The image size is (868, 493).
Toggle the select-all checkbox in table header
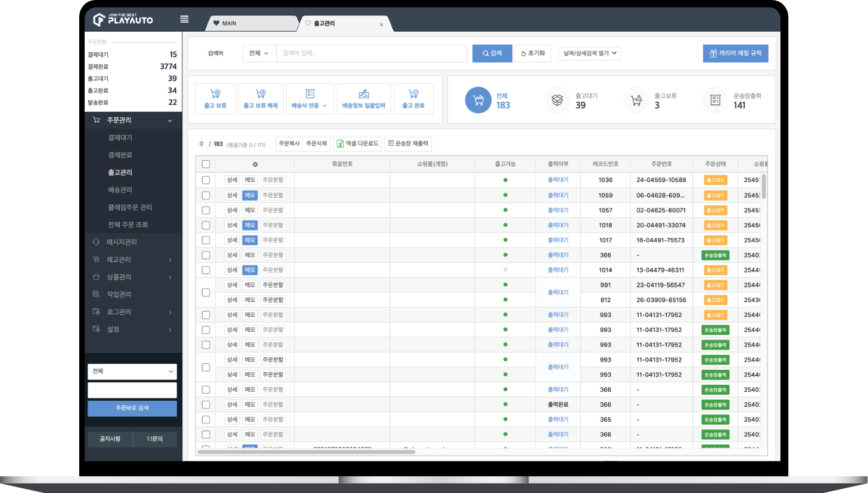[206, 164]
